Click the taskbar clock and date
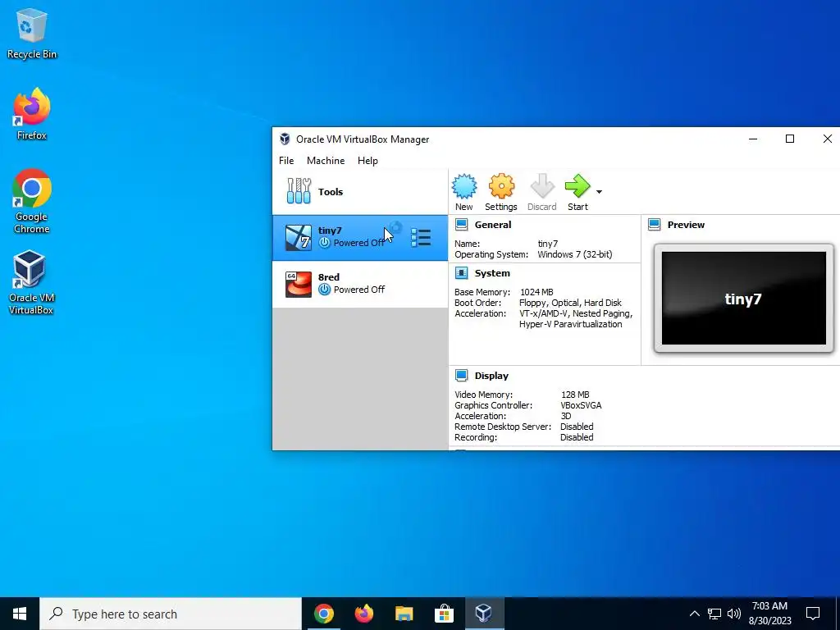 click(x=769, y=614)
